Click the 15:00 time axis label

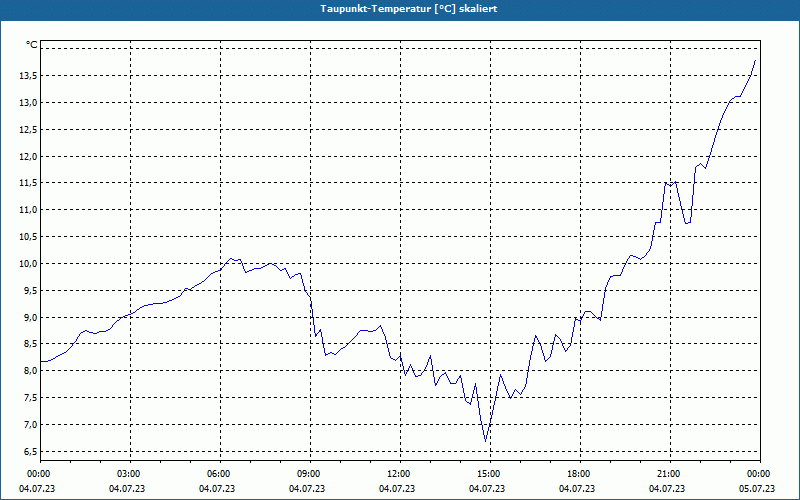click(x=490, y=474)
